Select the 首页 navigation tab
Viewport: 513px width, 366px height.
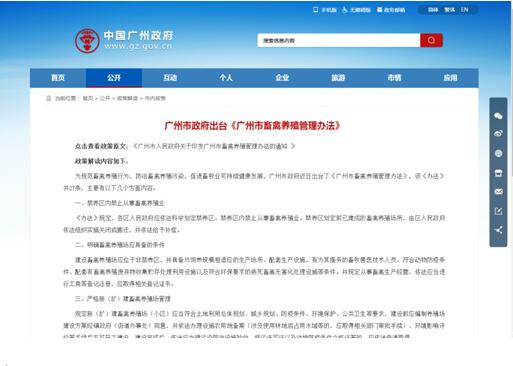click(58, 78)
